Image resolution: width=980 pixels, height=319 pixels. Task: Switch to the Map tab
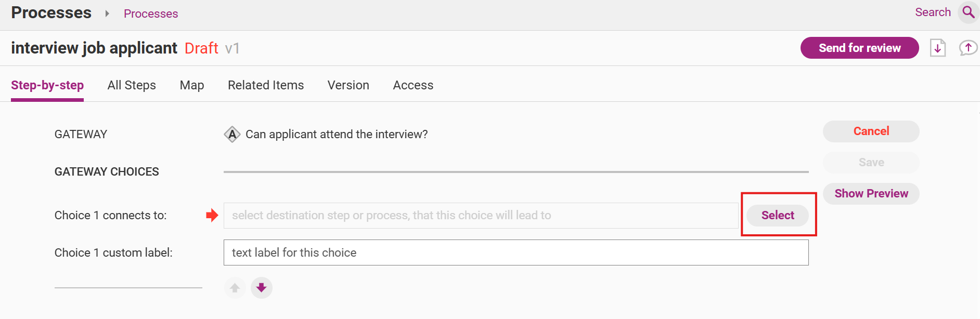[192, 85]
